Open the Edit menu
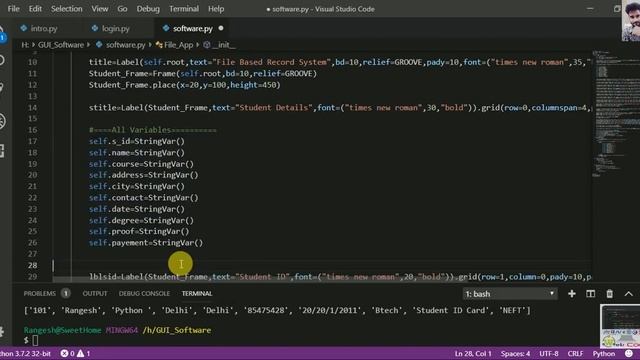640x360 pixels. point(35,9)
